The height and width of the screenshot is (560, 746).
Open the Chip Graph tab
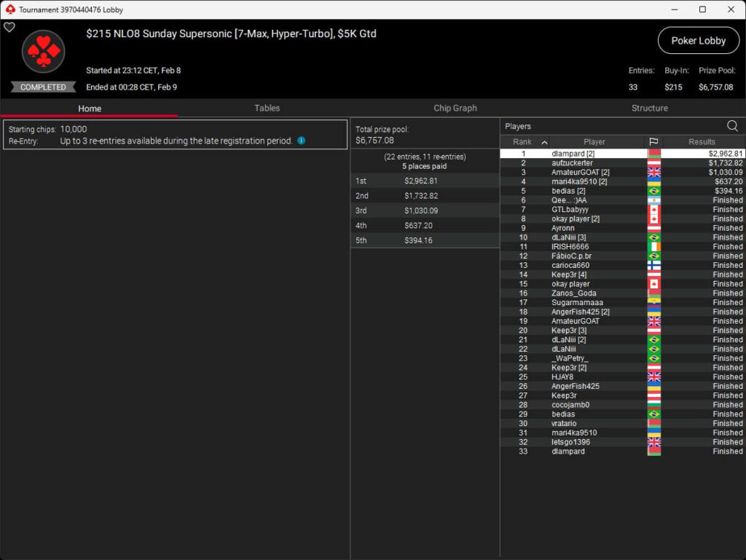[455, 108]
